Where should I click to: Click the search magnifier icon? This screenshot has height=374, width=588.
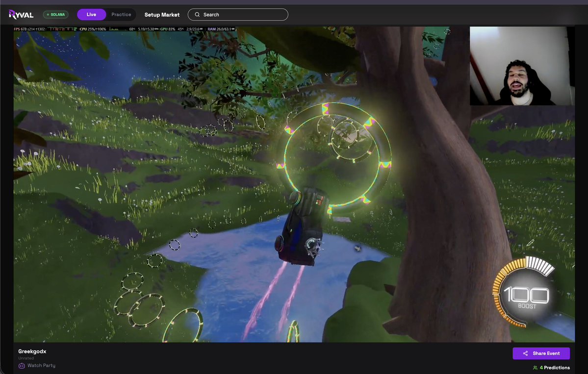(x=197, y=15)
